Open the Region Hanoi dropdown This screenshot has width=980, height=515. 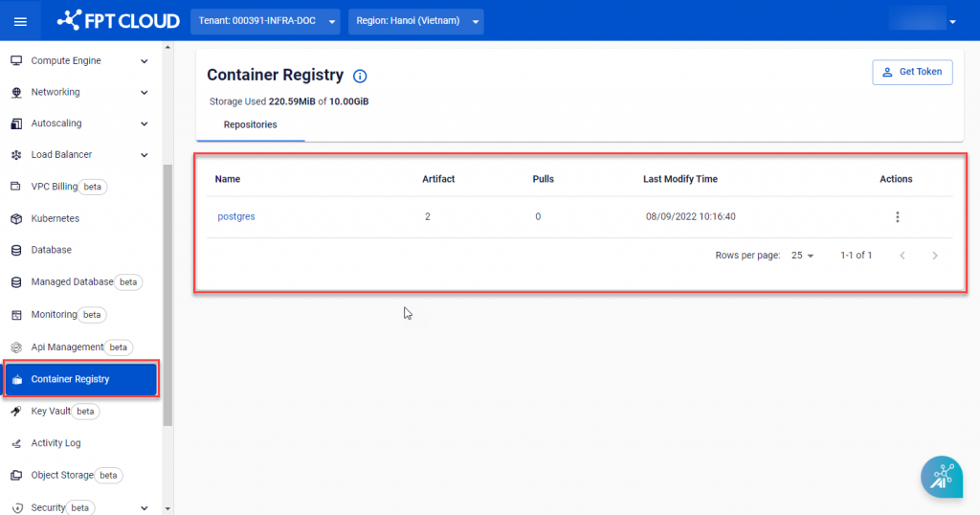(415, 21)
